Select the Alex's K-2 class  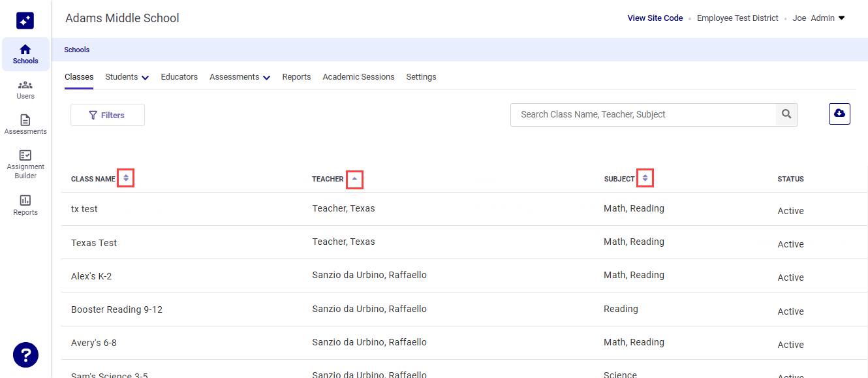[91, 276]
